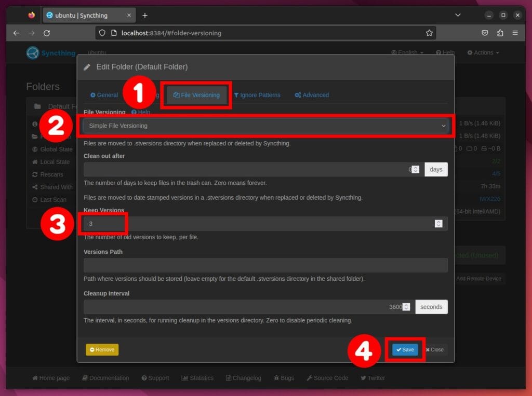Click the document icon beside Changelog
Screen dimensions: 532x396
(229, 378)
